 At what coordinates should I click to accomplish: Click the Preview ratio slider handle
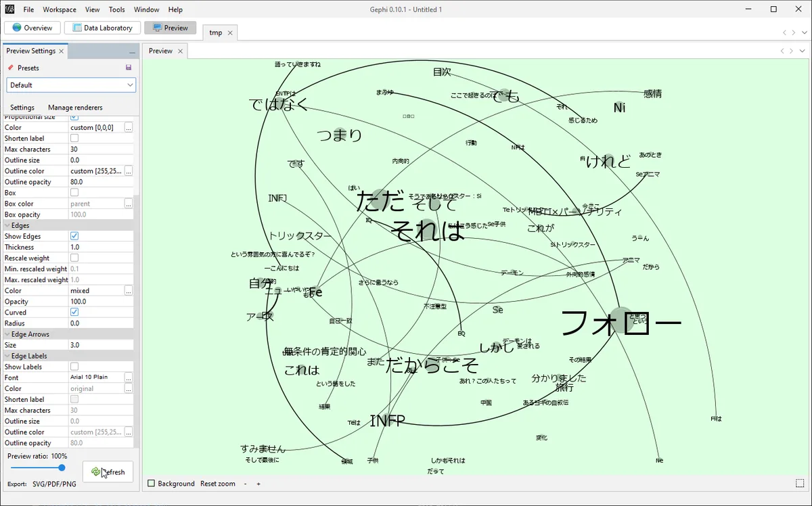coord(62,467)
